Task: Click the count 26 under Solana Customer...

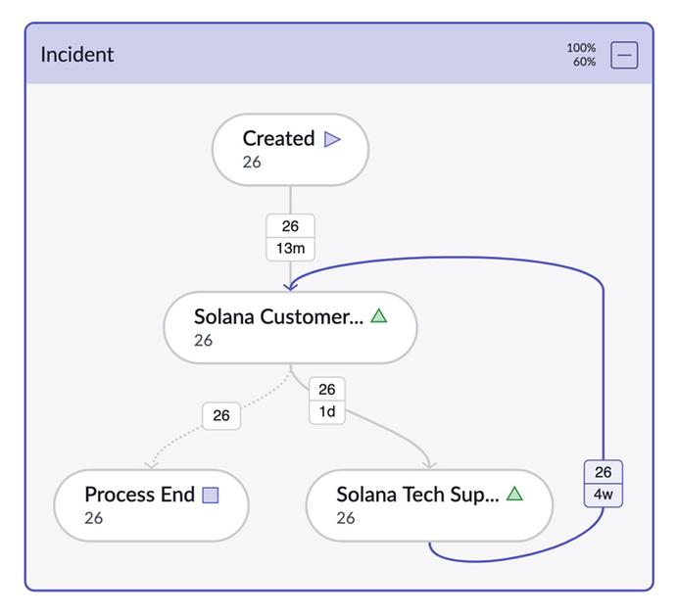Action: coord(203,340)
